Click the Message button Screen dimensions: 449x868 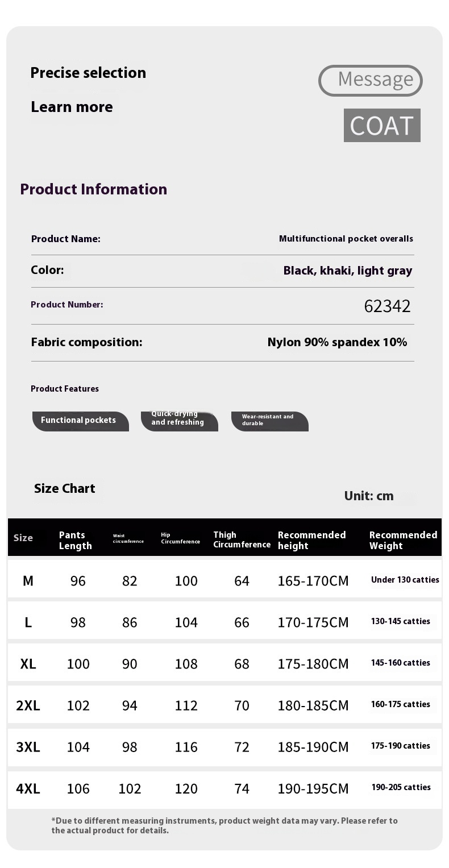point(370,80)
